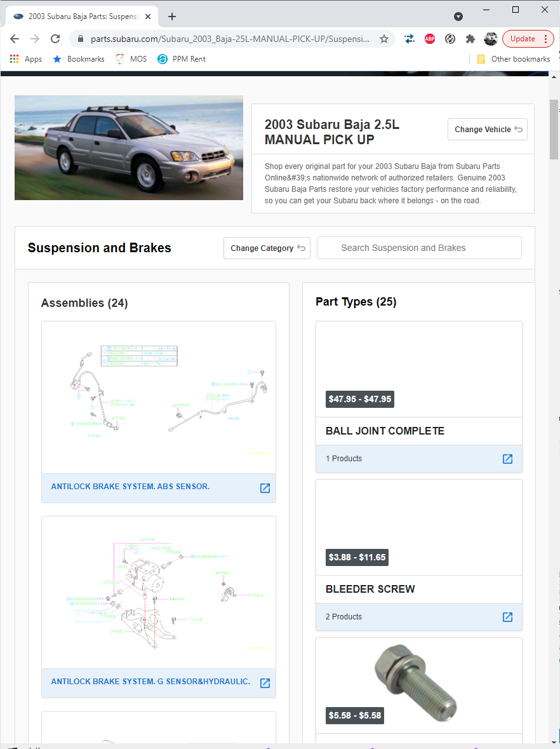This screenshot has height=749, width=560.
Task: Open the tab search dropdown arrow
Action: [x=458, y=17]
